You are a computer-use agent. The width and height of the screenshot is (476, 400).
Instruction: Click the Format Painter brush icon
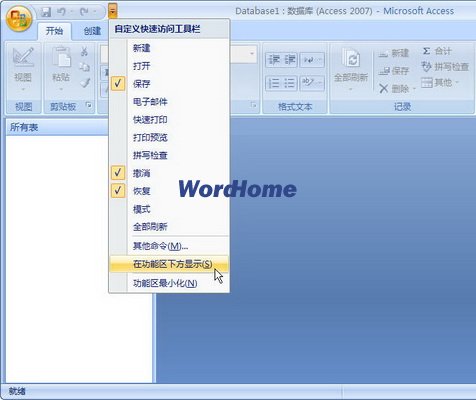[x=85, y=83]
